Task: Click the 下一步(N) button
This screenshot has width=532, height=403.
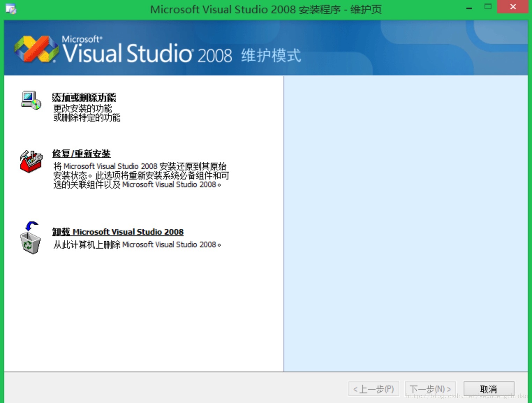Action: (x=430, y=389)
